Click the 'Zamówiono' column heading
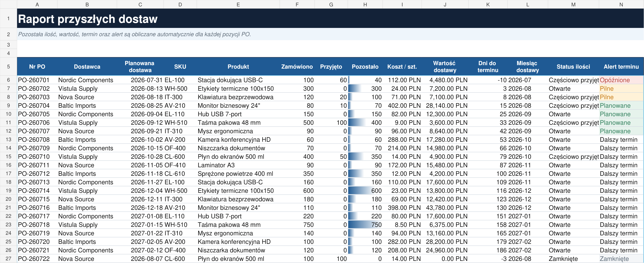644x263 pixels. tap(297, 67)
